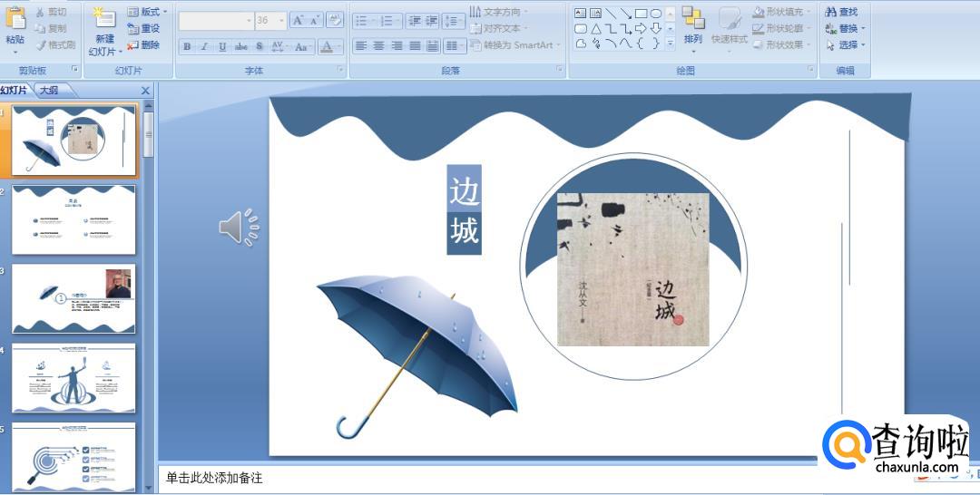Click the New Slide (新建幻灯片) icon
980x495 pixels.
click(104, 17)
